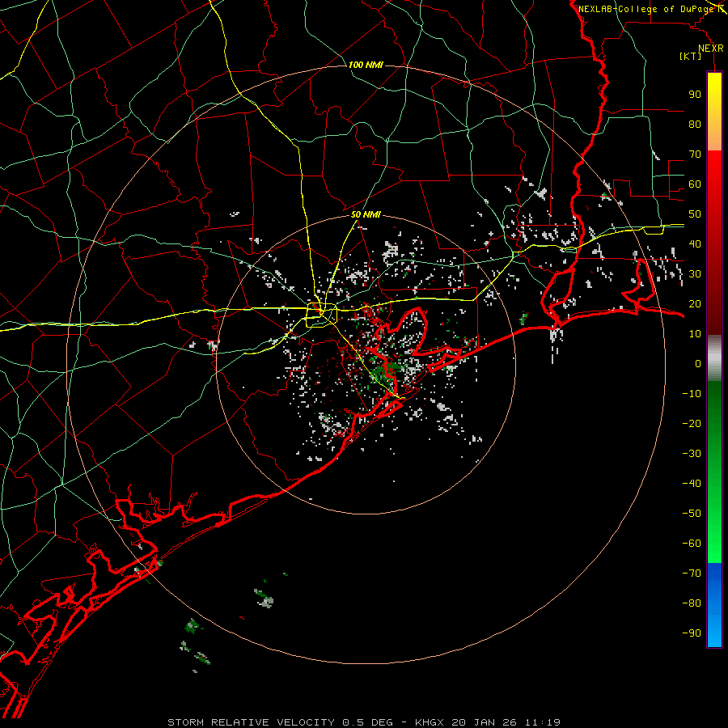Click the -10 value on the velocity scale
Viewport: 728px width, 728px height.
(692, 394)
